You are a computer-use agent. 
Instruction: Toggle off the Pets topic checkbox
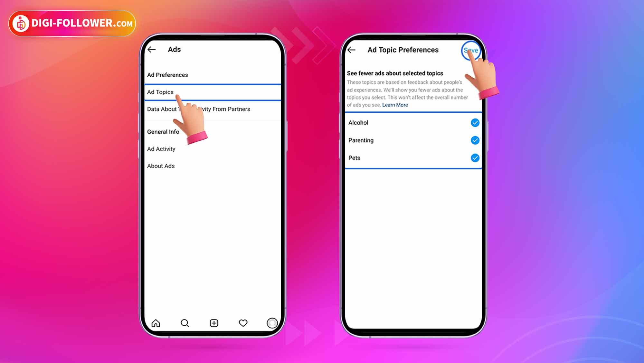coord(475,158)
